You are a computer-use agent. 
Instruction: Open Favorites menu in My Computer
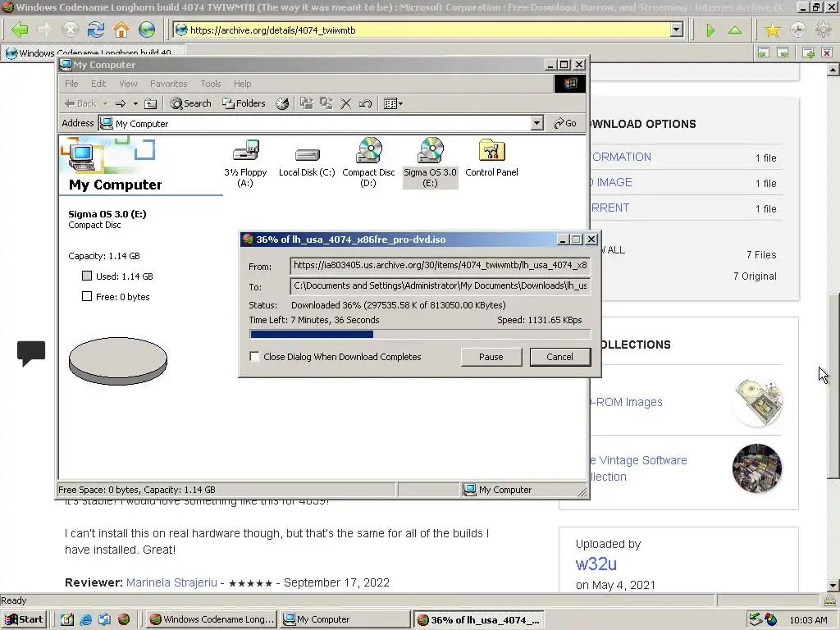pos(169,84)
